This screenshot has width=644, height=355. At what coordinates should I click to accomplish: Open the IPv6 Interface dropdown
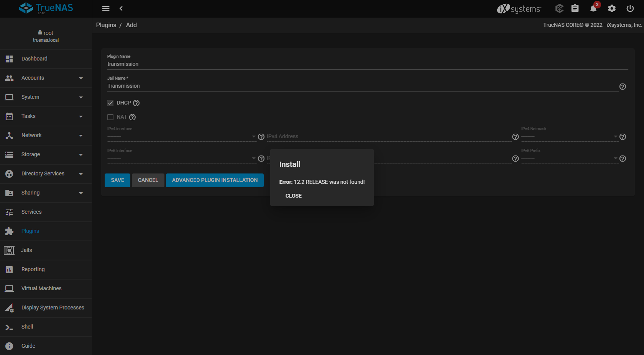(182, 158)
